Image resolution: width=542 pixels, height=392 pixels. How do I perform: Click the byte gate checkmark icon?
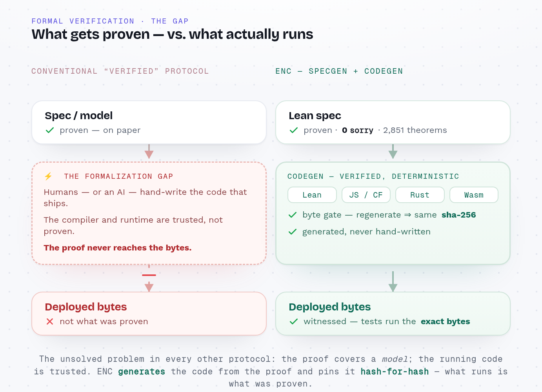pyautogui.click(x=293, y=215)
